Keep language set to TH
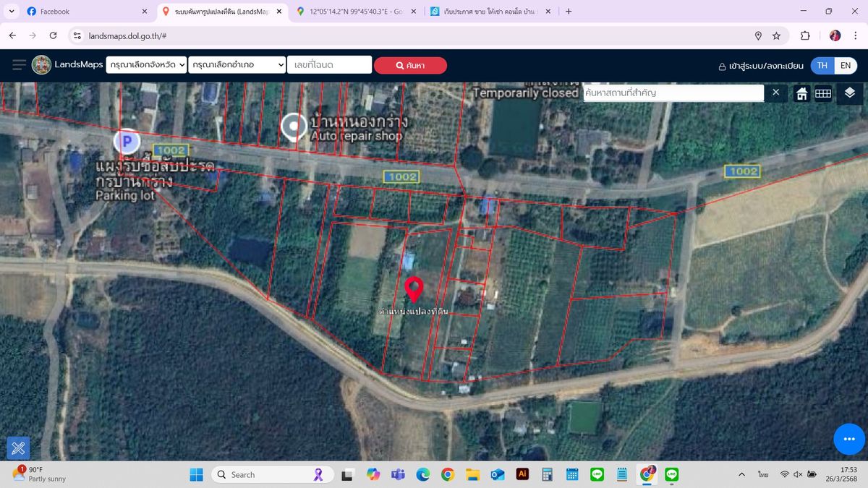Viewport: 868px width, 488px height. coord(821,65)
